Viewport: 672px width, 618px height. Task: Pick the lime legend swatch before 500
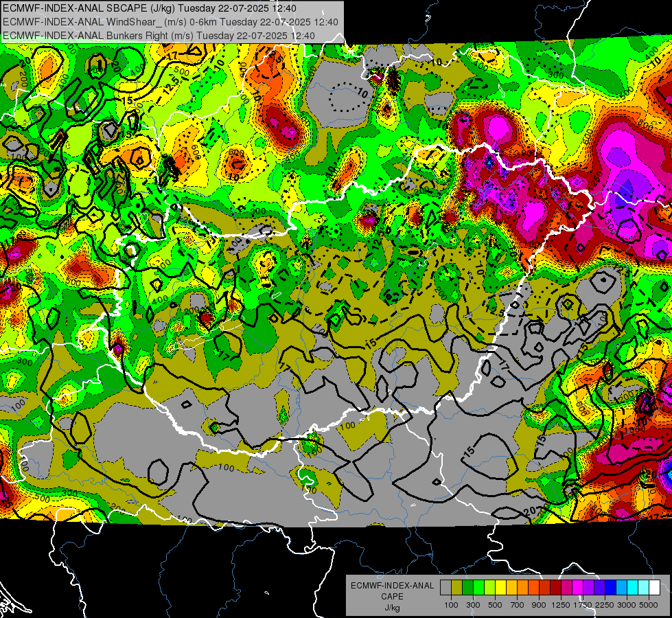coord(489,588)
